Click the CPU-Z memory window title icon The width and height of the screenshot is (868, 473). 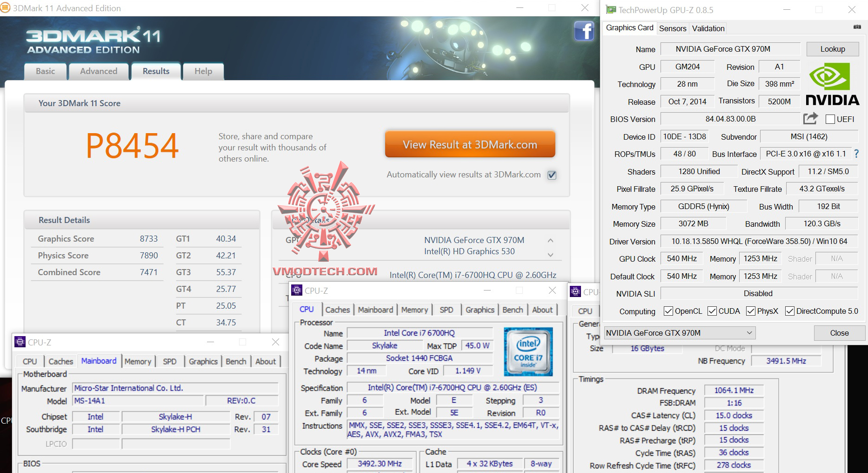coord(575,291)
